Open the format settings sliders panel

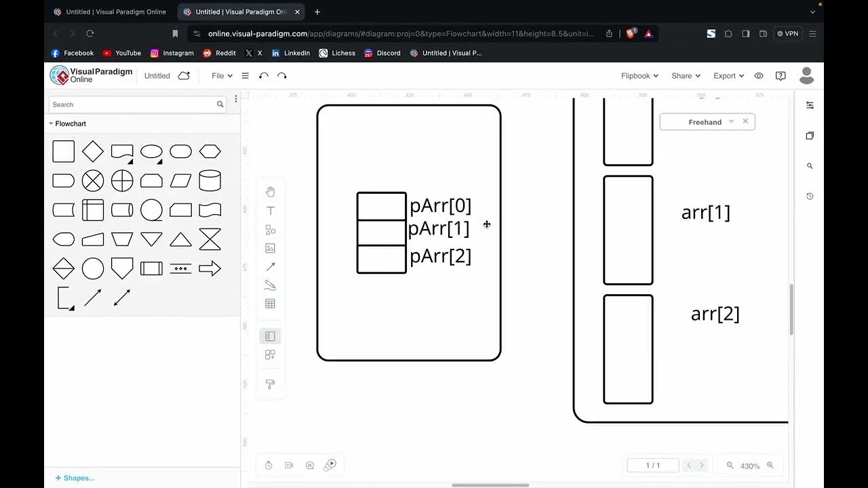(810, 105)
